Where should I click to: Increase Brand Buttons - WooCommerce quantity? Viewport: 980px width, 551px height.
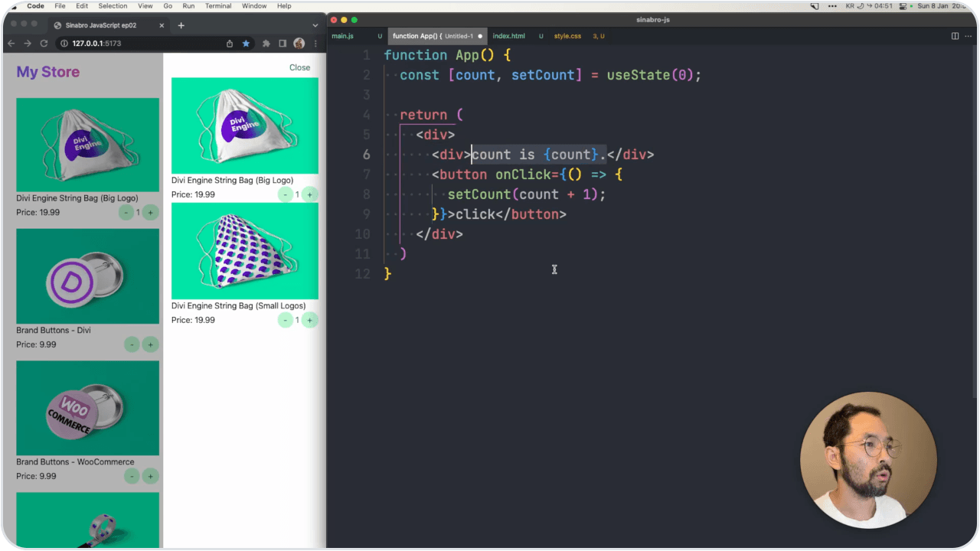coord(151,476)
